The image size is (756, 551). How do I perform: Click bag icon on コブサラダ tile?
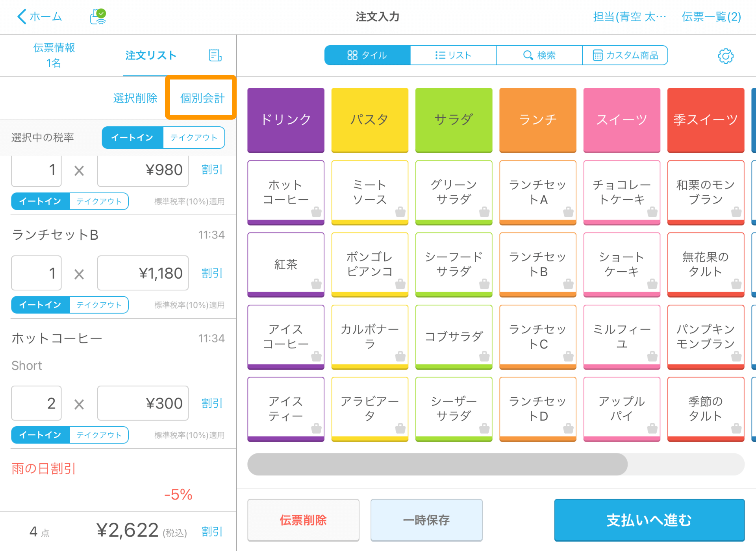484,356
